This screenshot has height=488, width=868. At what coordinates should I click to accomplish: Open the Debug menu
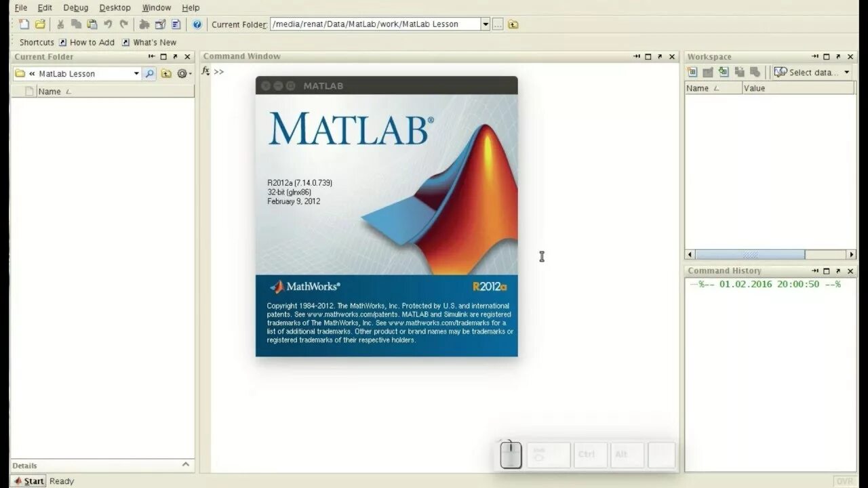point(75,7)
